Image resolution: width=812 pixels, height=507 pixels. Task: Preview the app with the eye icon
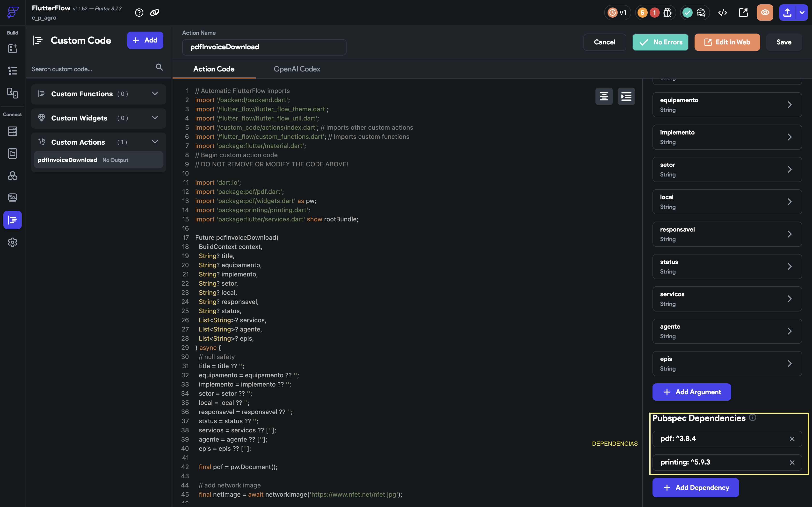click(765, 12)
